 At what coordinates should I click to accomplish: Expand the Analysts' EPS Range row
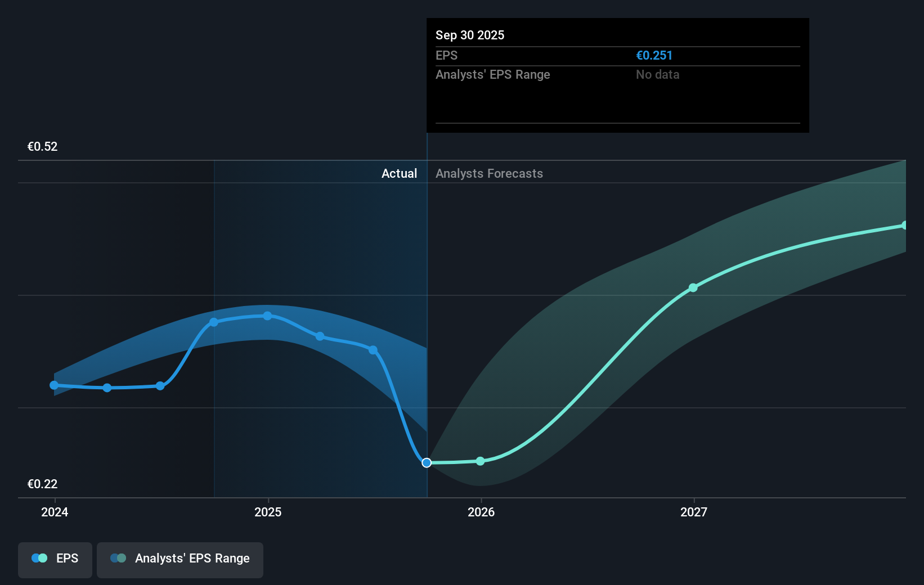(x=492, y=74)
